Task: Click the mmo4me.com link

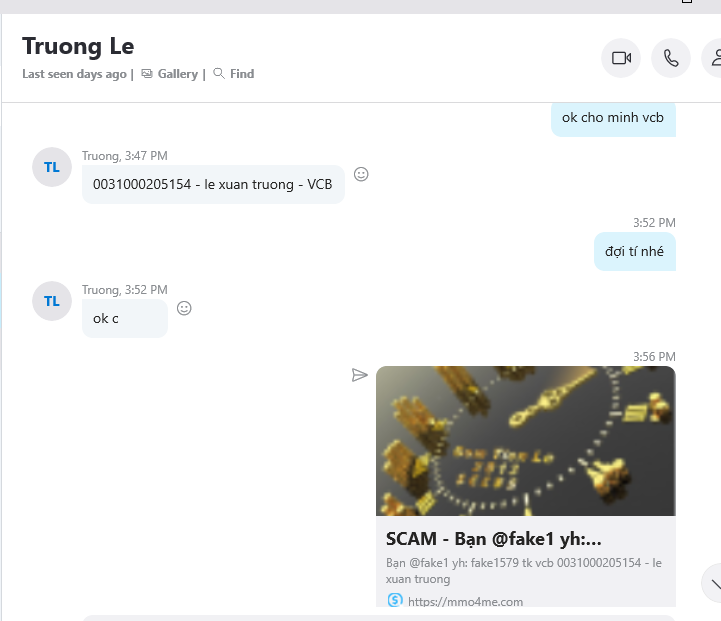Action: 465,601
